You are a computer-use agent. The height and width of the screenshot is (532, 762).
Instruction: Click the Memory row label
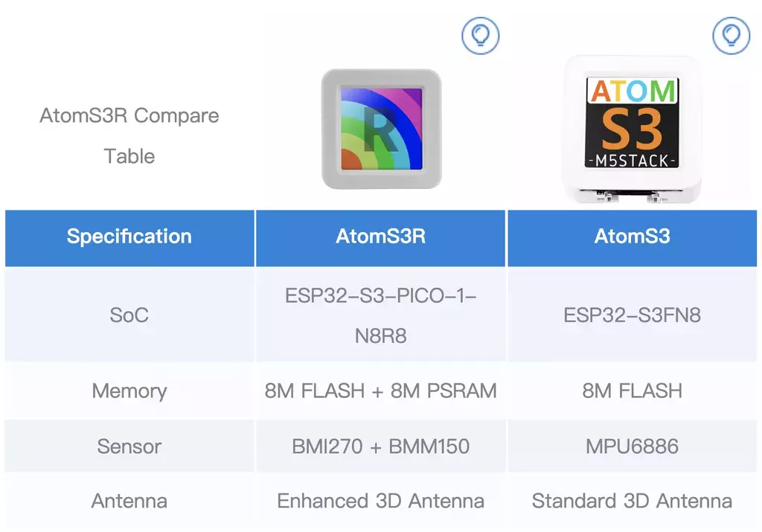coord(129,391)
